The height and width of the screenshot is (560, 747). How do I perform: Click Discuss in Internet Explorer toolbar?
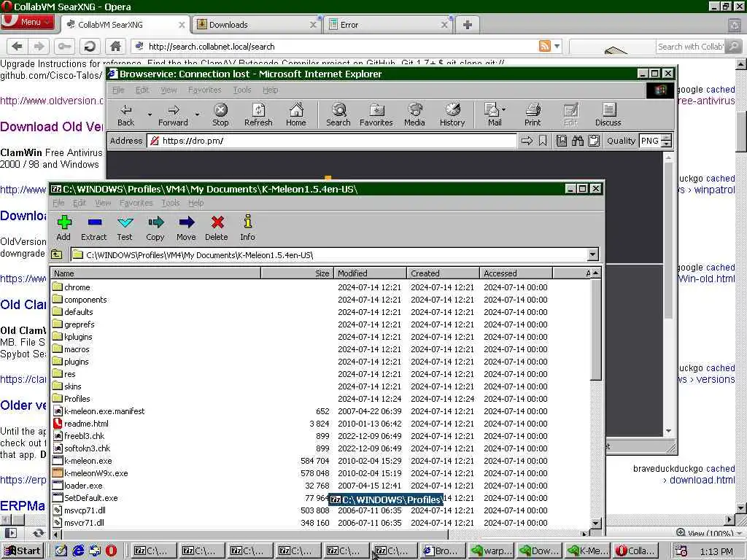click(608, 114)
